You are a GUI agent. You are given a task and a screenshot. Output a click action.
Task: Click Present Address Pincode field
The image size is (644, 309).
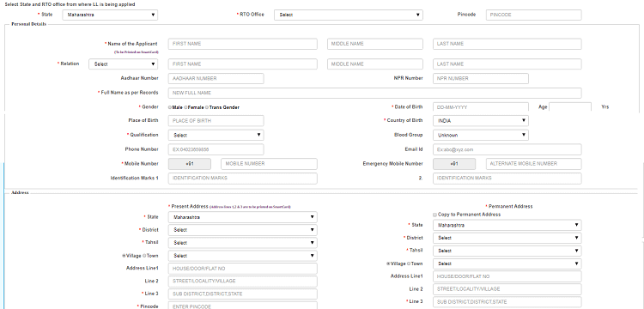(x=243, y=306)
